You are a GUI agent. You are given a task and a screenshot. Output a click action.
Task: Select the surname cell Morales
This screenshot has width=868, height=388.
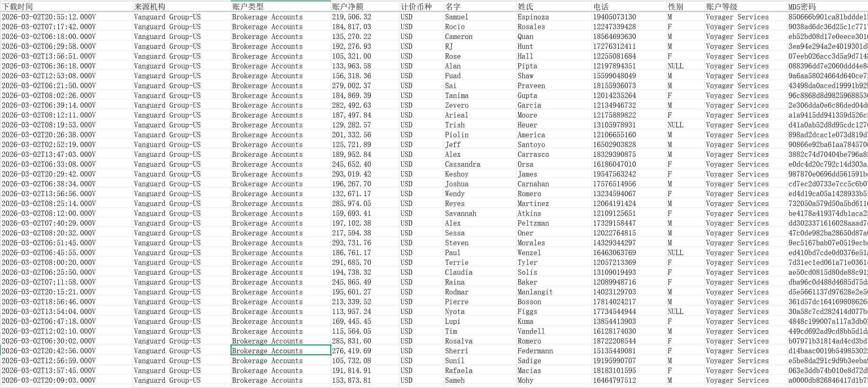click(554, 243)
